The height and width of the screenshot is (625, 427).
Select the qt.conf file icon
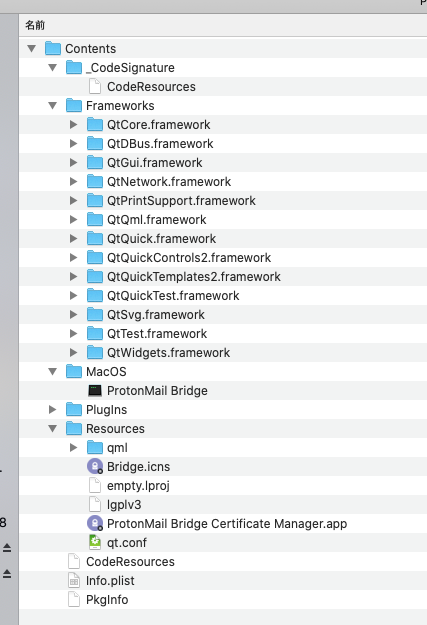click(x=95, y=542)
